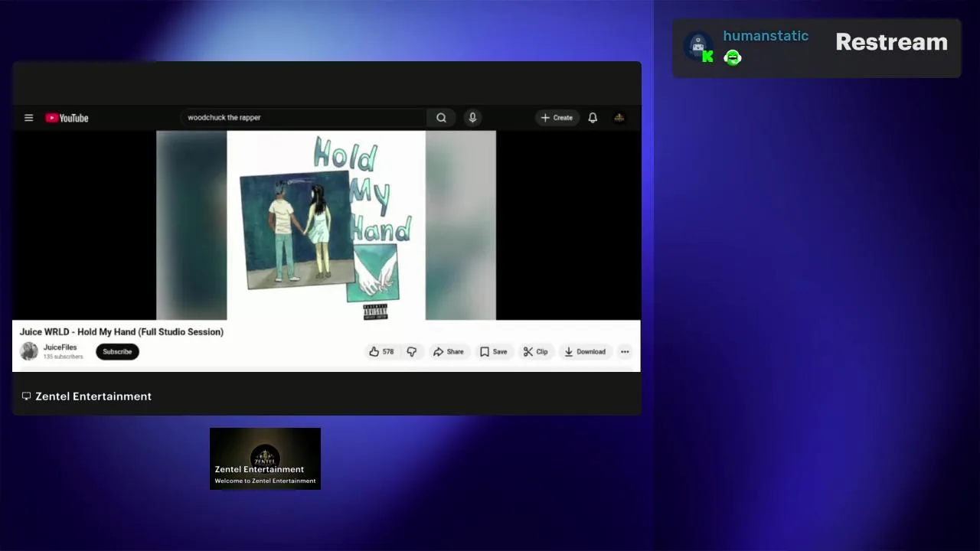This screenshot has height=551, width=980.
Task: Click the humanstatic chat avatar
Action: coord(697,46)
